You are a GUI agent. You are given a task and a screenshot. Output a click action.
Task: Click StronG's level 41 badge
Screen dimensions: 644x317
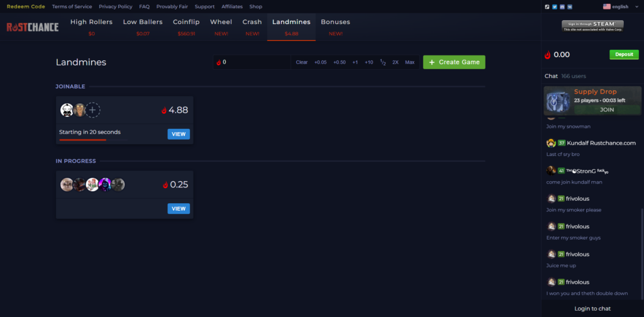(562, 170)
